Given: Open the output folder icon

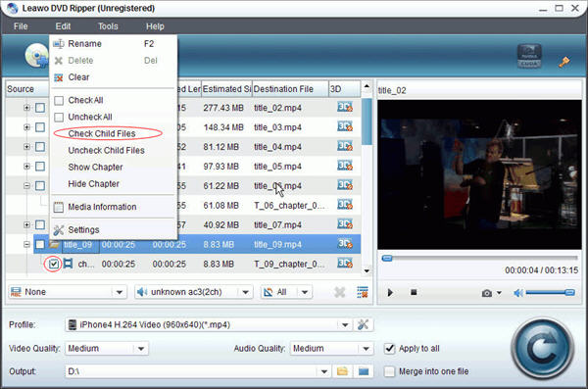Looking at the screenshot, I should coord(342,371).
